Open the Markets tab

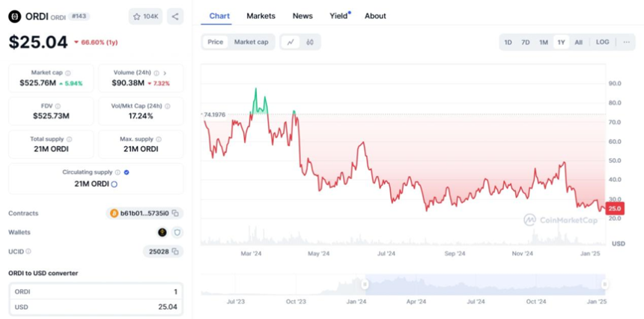261,16
